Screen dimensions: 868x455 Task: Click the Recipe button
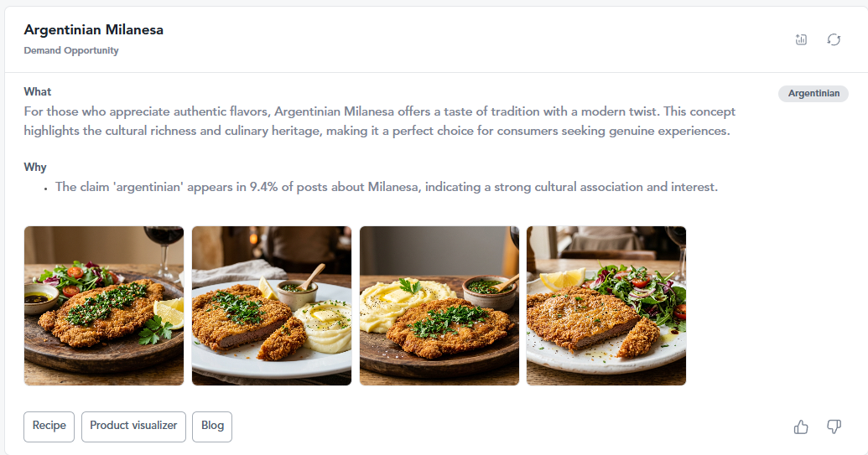[49, 427]
